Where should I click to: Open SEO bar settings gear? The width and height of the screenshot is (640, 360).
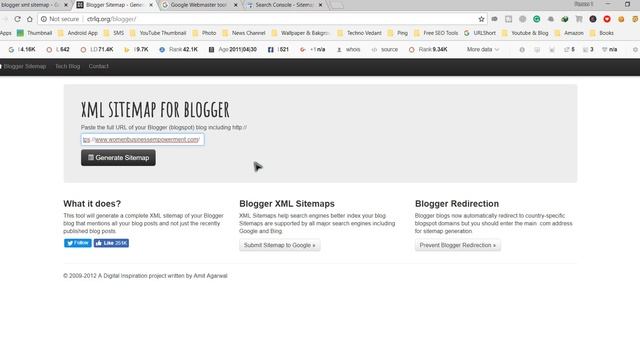[x=635, y=49]
